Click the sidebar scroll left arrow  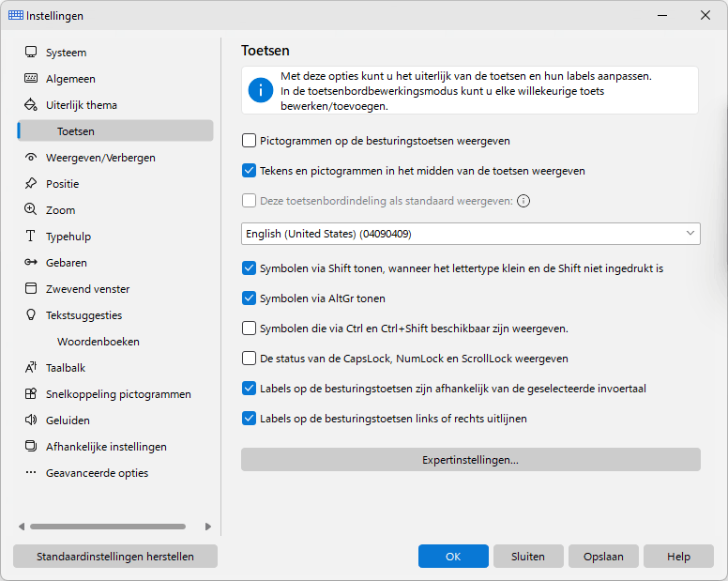tap(22, 527)
